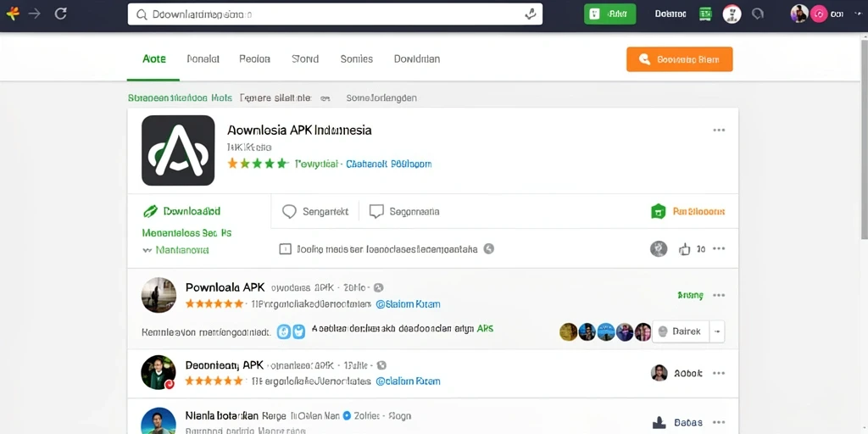
Task: Click the green button in top bar
Action: click(610, 14)
